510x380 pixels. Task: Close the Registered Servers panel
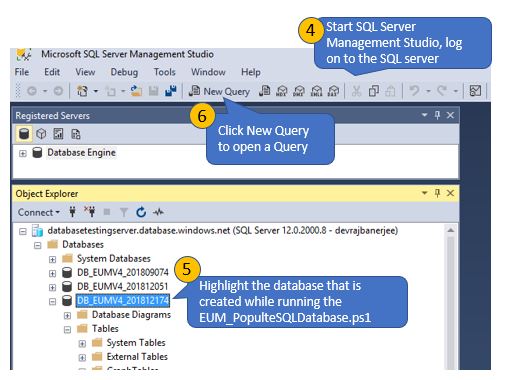pyautogui.click(x=450, y=115)
